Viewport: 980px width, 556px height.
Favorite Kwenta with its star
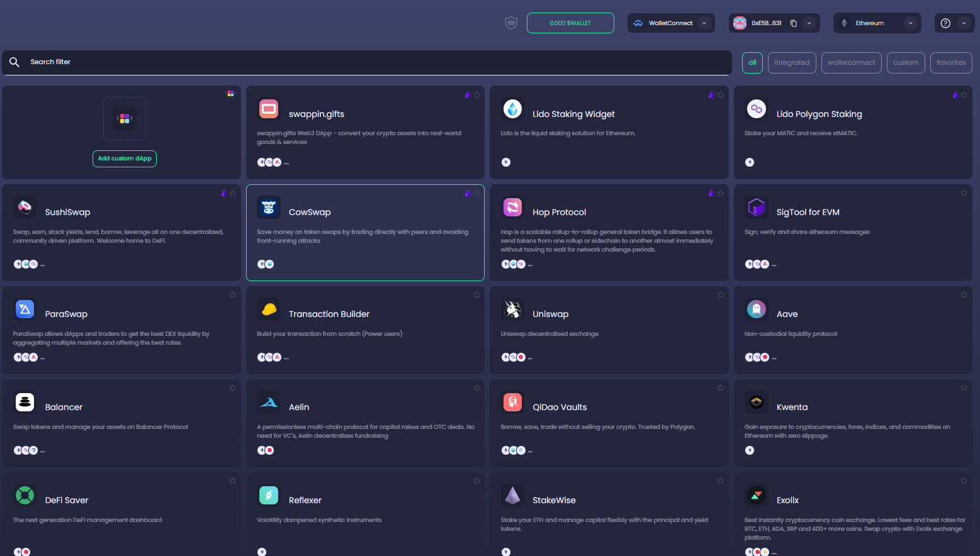click(x=964, y=388)
